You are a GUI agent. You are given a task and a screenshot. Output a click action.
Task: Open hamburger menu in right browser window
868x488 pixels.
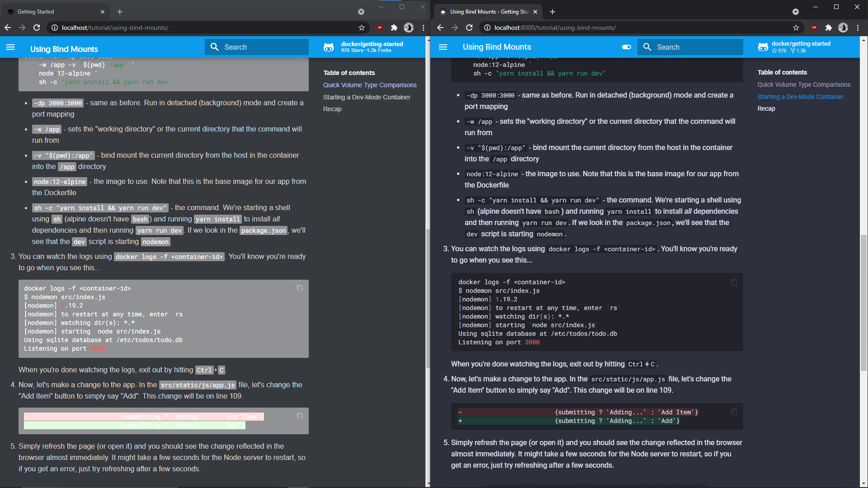tap(443, 47)
